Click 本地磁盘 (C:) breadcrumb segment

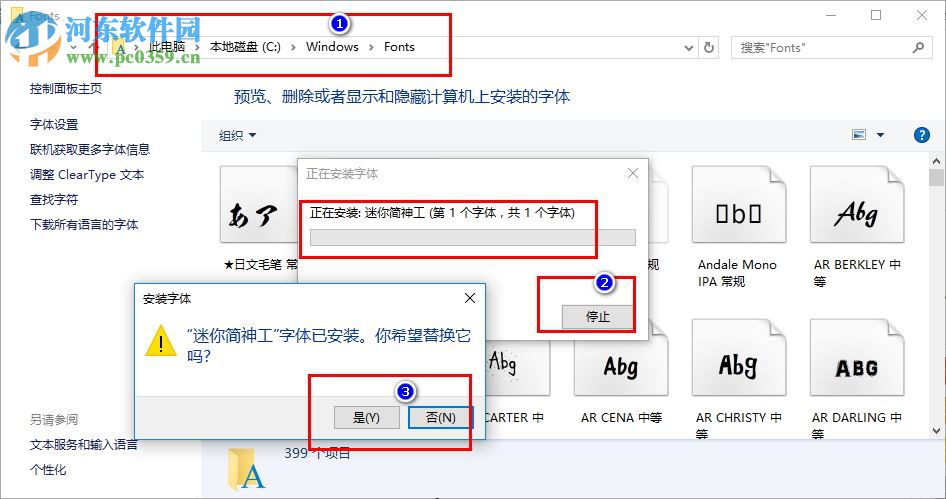tap(245, 47)
